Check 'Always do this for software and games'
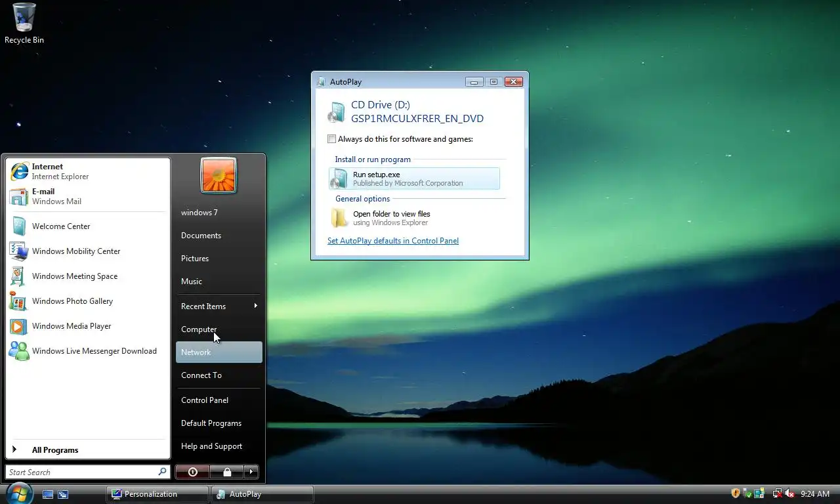The image size is (840, 504). pos(332,139)
